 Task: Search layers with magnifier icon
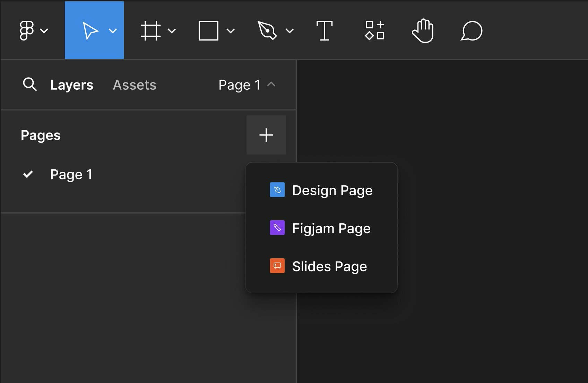(x=30, y=84)
